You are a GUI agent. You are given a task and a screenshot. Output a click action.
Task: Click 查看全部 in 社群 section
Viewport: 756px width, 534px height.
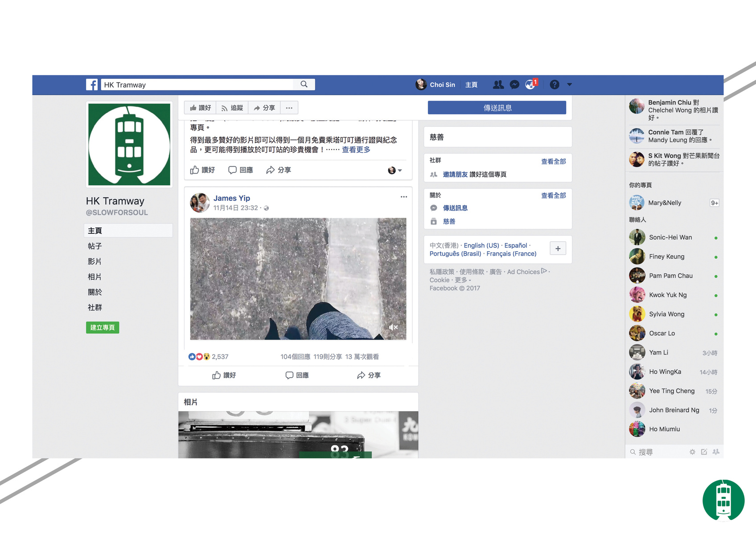(x=554, y=162)
